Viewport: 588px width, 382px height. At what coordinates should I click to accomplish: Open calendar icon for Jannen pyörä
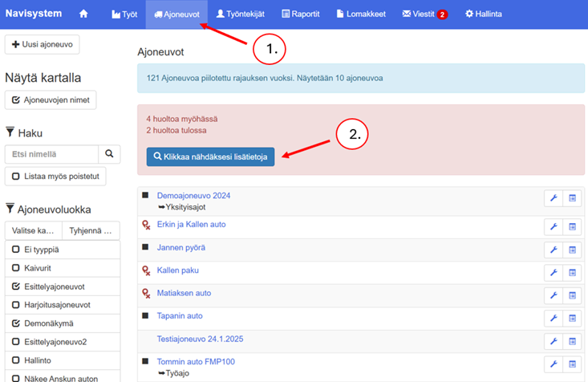click(x=571, y=250)
